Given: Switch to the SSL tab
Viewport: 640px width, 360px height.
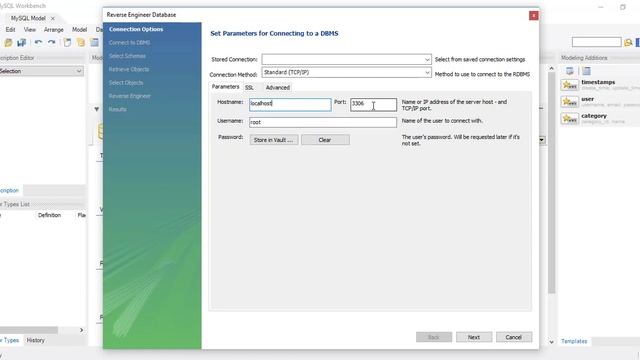Looking at the screenshot, I should point(249,88).
